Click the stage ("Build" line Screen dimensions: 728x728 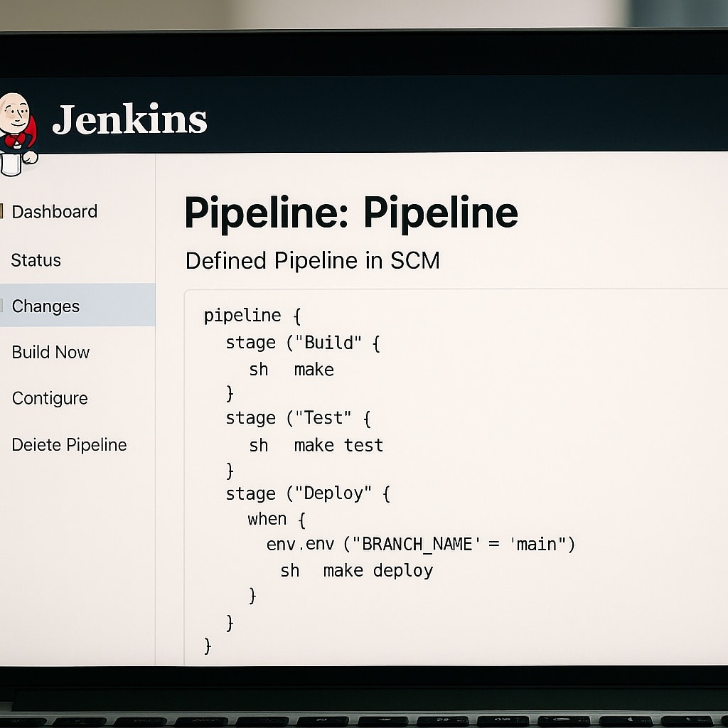click(303, 343)
